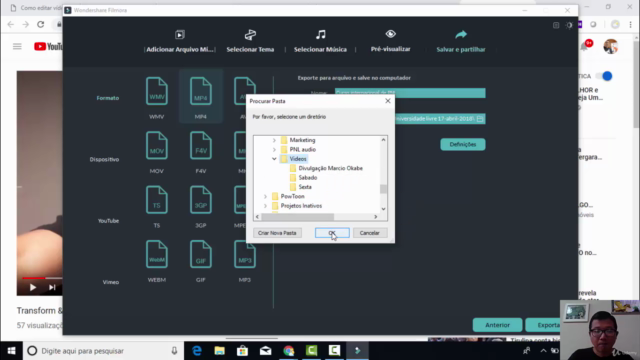Select the MP3 format icon
The image size is (640, 360).
tap(244, 254)
